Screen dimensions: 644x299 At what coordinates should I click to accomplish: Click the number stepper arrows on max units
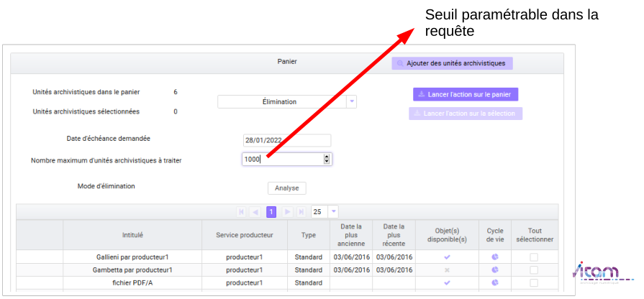(x=327, y=160)
